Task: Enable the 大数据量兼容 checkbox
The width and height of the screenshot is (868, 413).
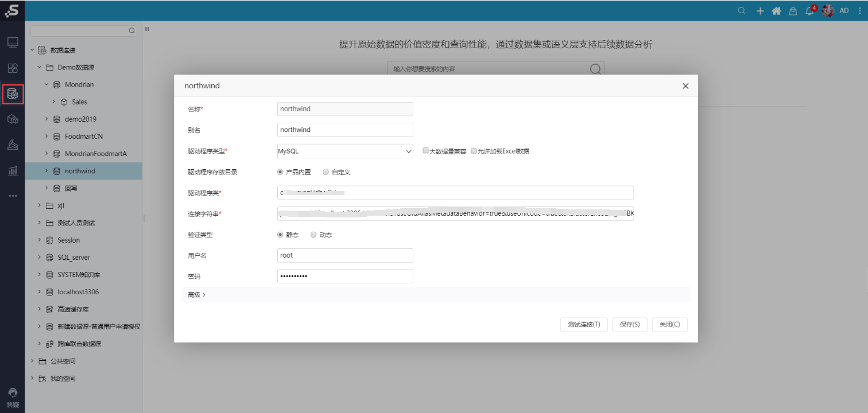Action: click(425, 151)
